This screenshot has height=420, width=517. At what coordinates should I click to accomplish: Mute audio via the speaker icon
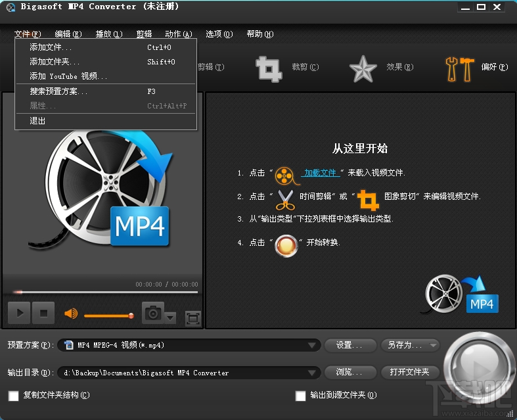pyautogui.click(x=71, y=313)
